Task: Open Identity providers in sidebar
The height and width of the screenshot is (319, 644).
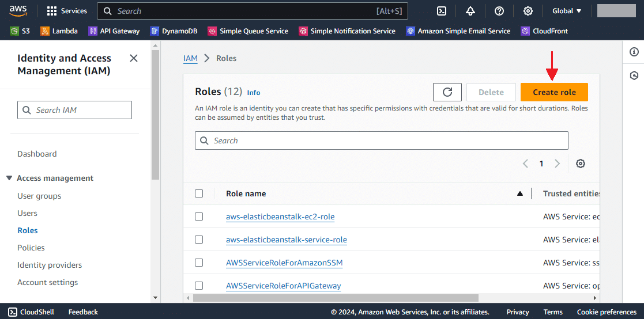Action: (x=50, y=265)
